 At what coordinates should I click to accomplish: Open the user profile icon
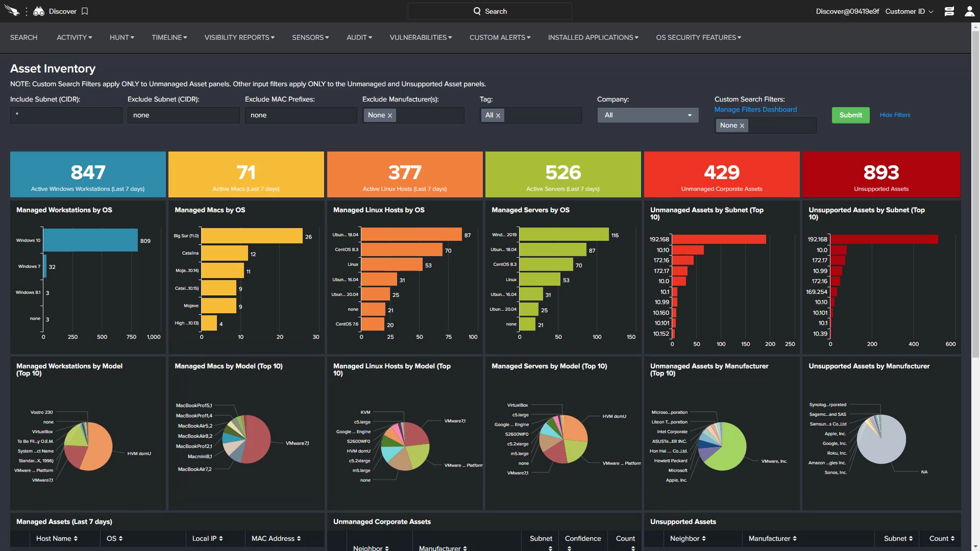click(x=970, y=11)
